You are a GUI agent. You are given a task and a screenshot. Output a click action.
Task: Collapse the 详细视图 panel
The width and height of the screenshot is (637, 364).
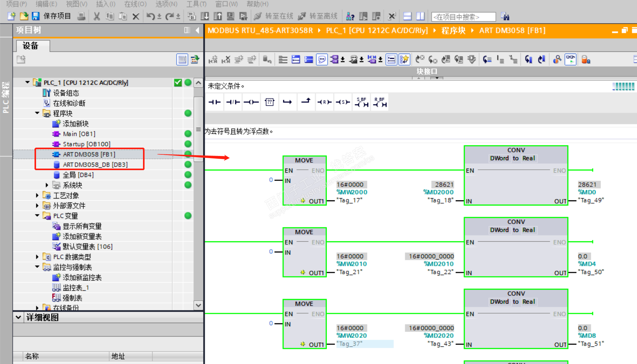click(x=18, y=317)
